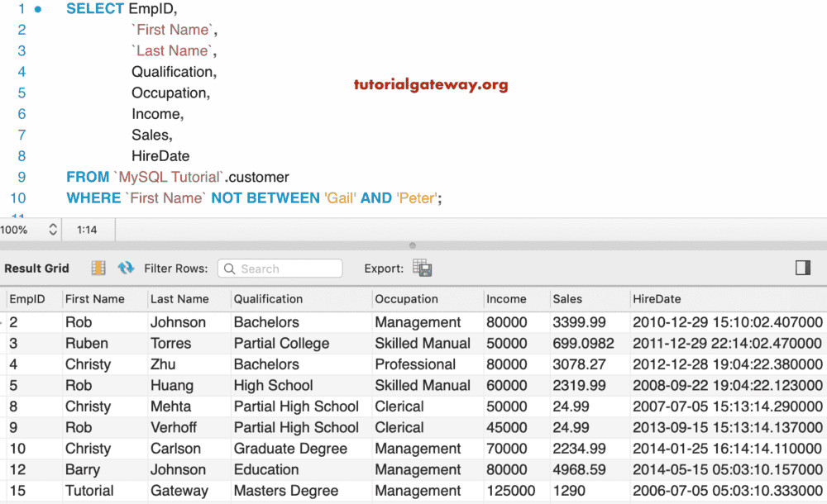Select the EmpID cell '12'
This screenshot has height=504, width=827.
click(17, 470)
